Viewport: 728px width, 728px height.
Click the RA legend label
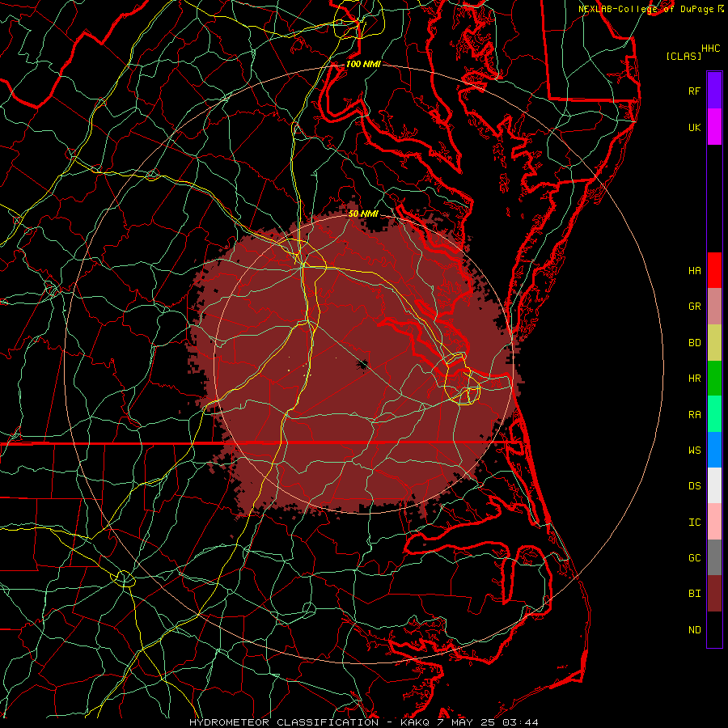pyautogui.click(x=694, y=415)
